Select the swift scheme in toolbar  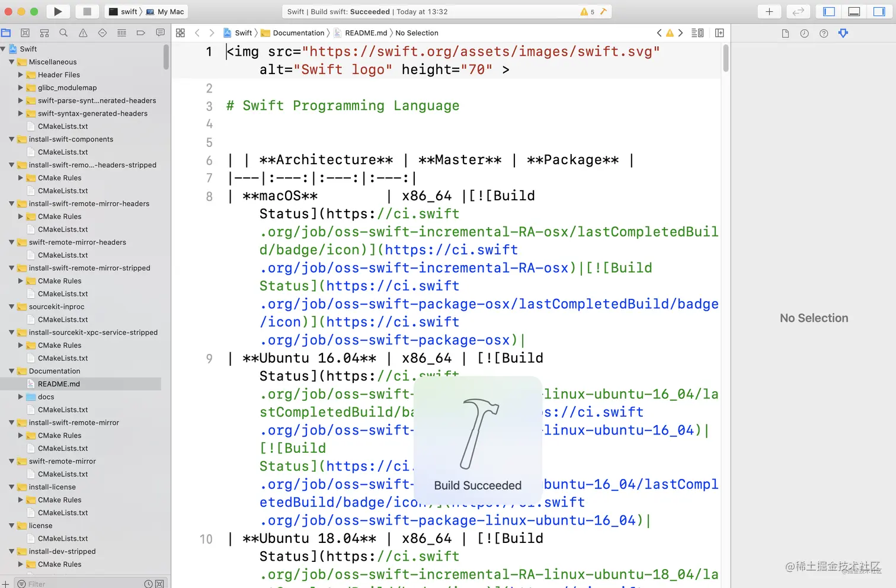click(123, 12)
